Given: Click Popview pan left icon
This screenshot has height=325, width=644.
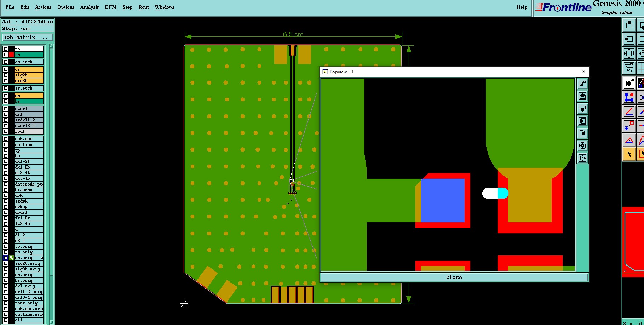Looking at the screenshot, I should 582,121.
